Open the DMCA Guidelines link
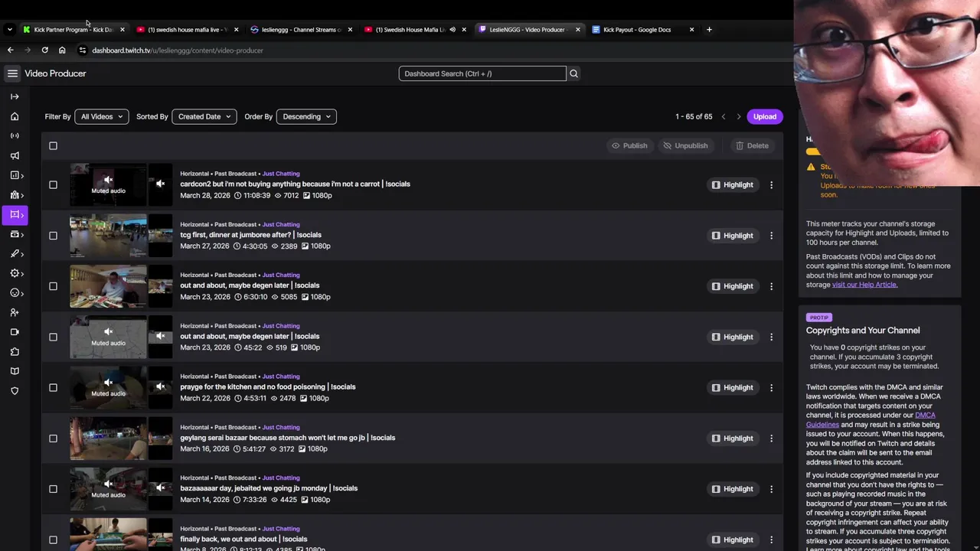Image resolution: width=980 pixels, height=551 pixels. 871,420
